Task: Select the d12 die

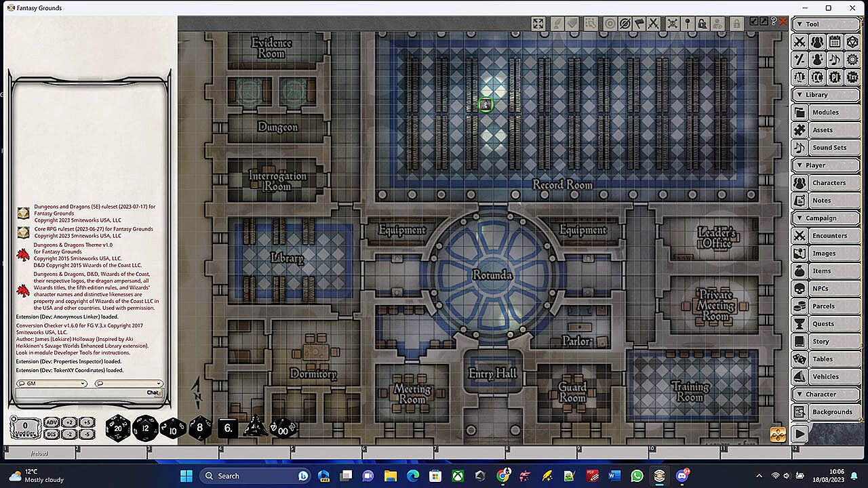Action: pos(145,428)
